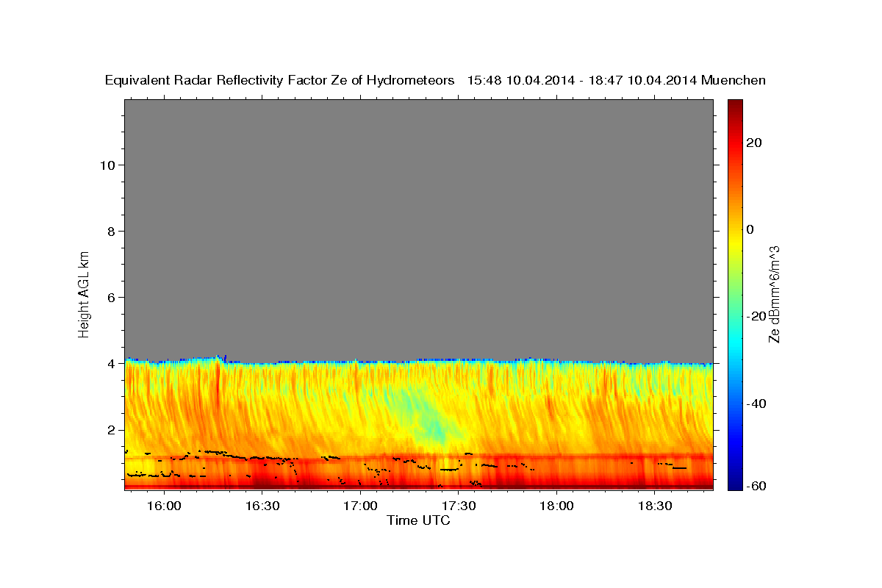Image resolution: width=882 pixels, height=588 pixels.
Task: Click the '16:00' time tick label
Action: 164,506
